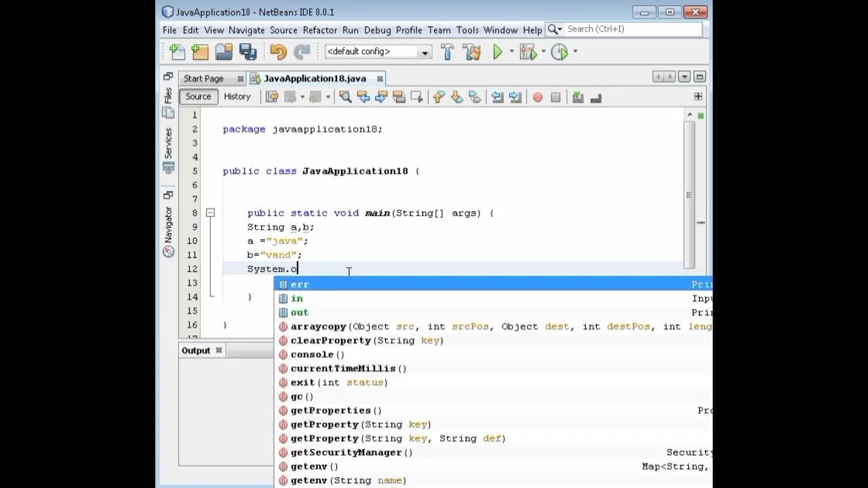The width and height of the screenshot is (868, 488).
Task: Choose 'out' in the autocomplete list
Action: click(494, 312)
